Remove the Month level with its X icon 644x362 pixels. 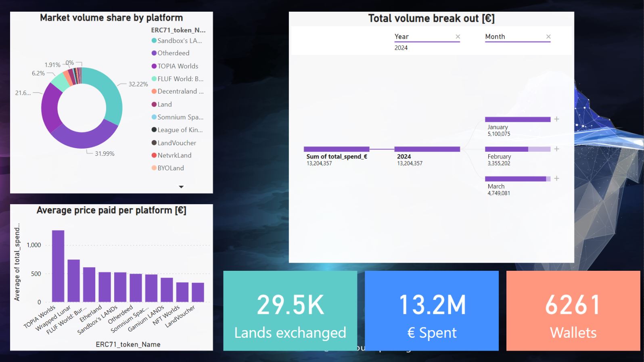pos(548,36)
